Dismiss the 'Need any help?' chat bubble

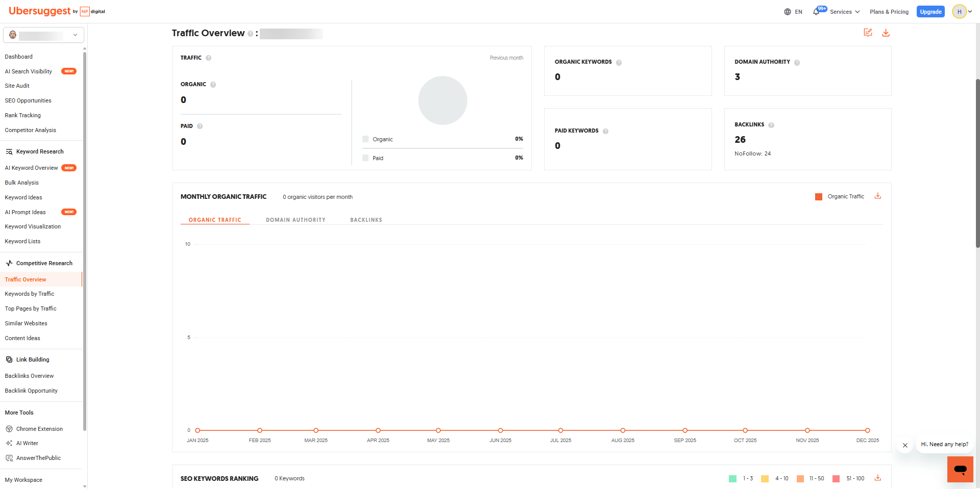point(905,445)
